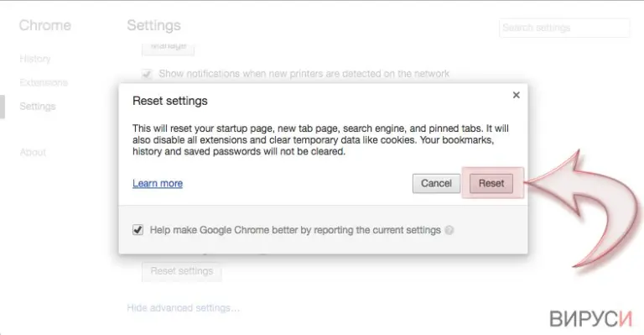The image size is (644, 335).
Task: Uncheck Help make Google Chrome better checkbox
Action: [138, 230]
